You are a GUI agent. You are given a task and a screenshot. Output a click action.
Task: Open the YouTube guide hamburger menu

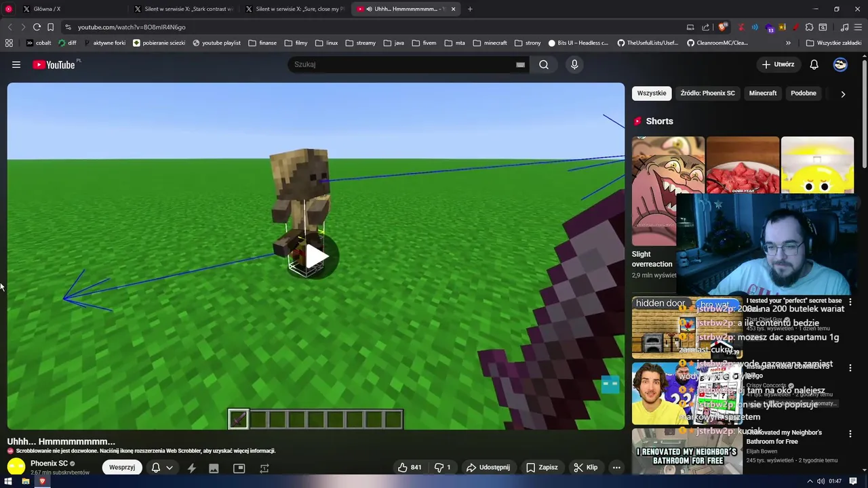(16, 64)
